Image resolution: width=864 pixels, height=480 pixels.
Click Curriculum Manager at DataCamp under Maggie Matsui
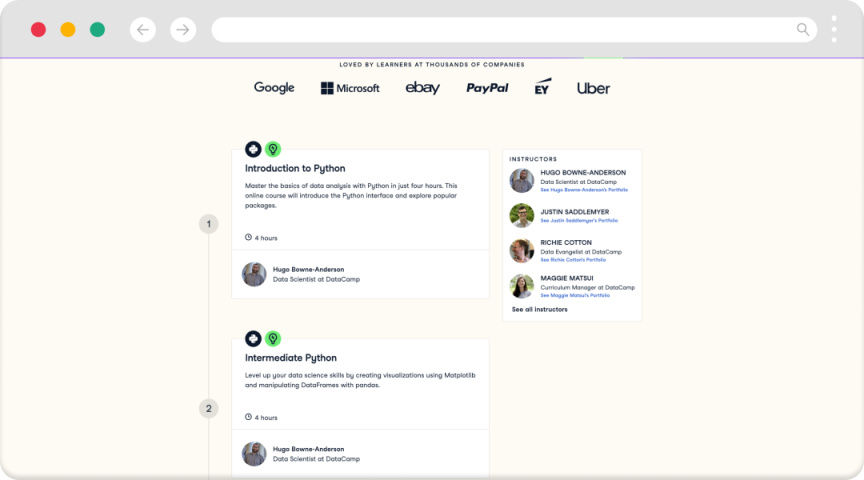click(x=587, y=288)
